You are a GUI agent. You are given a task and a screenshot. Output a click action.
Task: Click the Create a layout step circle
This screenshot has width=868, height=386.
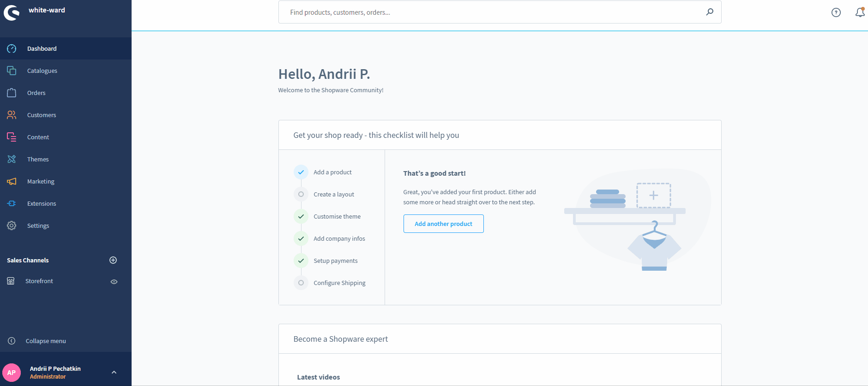point(301,194)
